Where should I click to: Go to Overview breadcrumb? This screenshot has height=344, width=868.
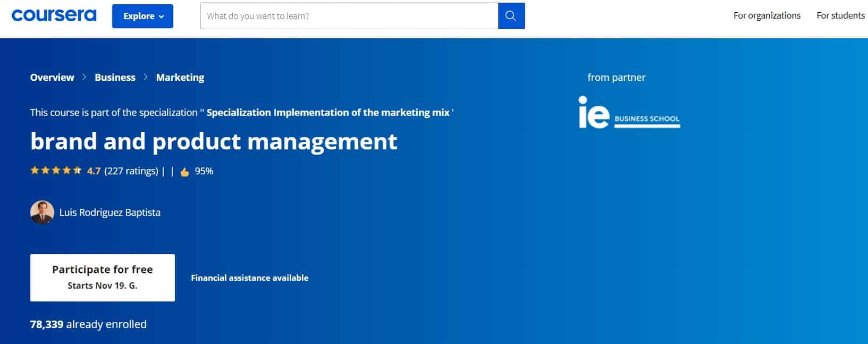pyautogui.click(x=52, y=77)
